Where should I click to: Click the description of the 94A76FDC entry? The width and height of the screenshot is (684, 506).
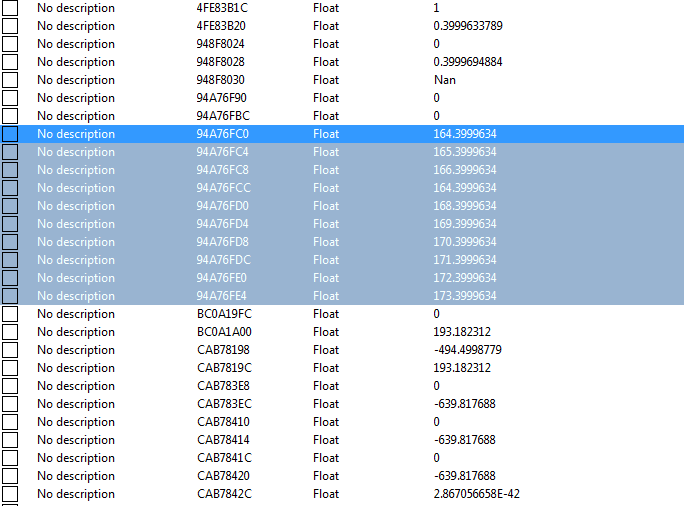(76, 260)
